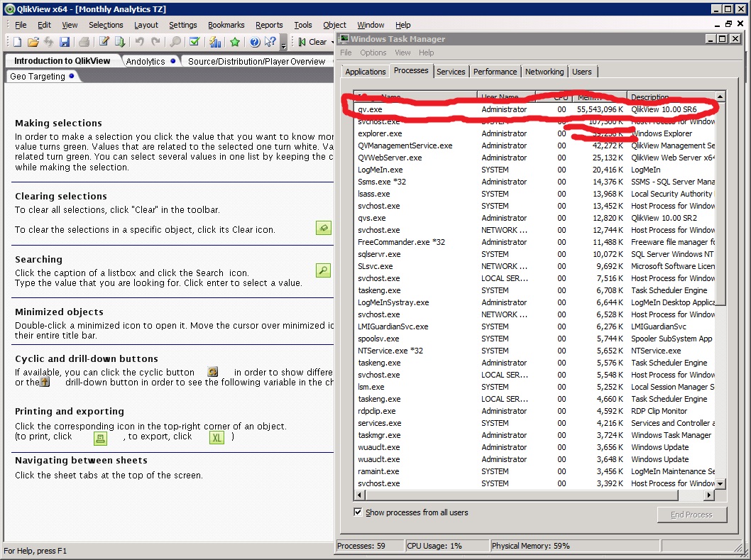Viewport: 751px width, 560px height.
Task: Open Edit Script from the toolbar
Action: [104, 43]
